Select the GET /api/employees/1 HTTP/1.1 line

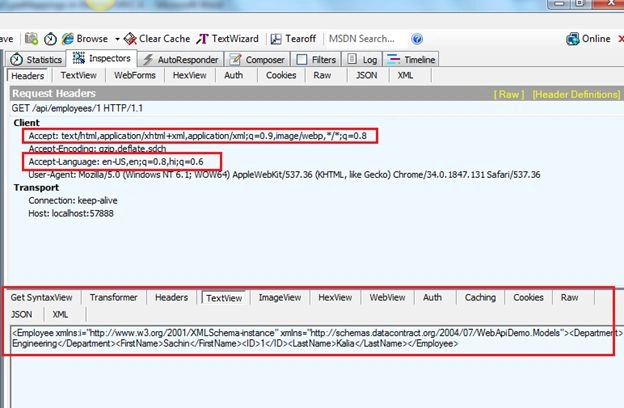[77, 108]
